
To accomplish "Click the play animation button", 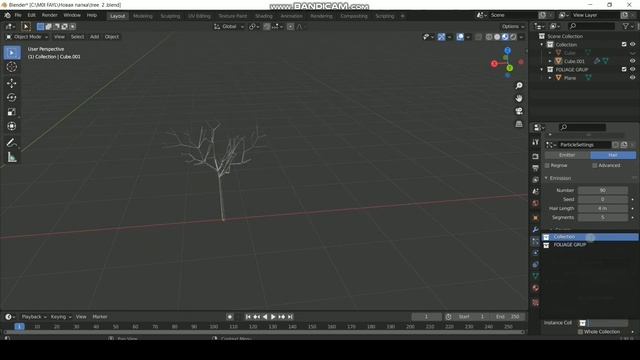I will click(x=273, y=317).
